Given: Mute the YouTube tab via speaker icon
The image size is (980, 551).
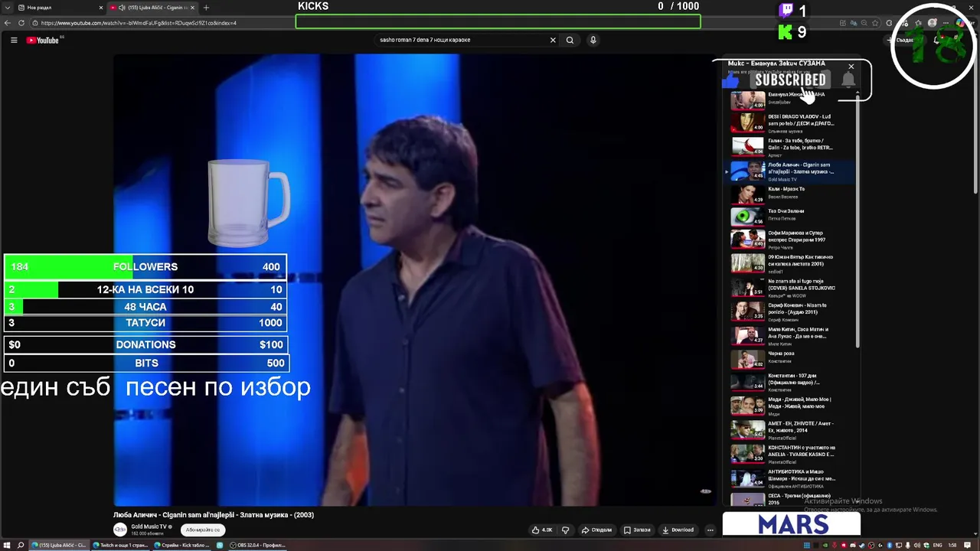Looking at the screenshot, I should pyautogui.click(x=122, y=8).
